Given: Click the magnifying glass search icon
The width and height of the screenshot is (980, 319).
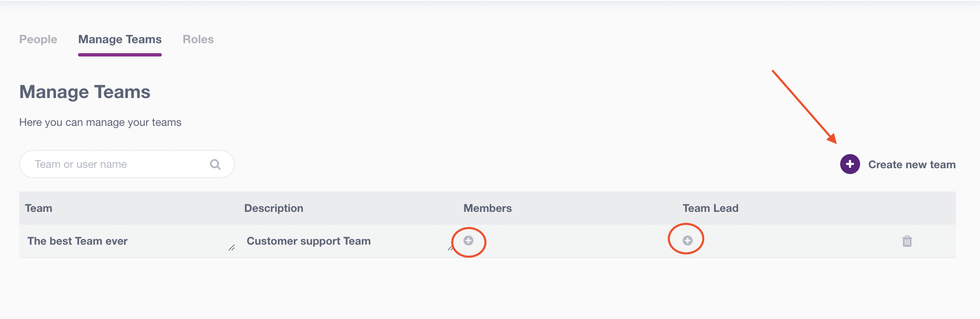Looking at the screenshot, I should point(215,164).
